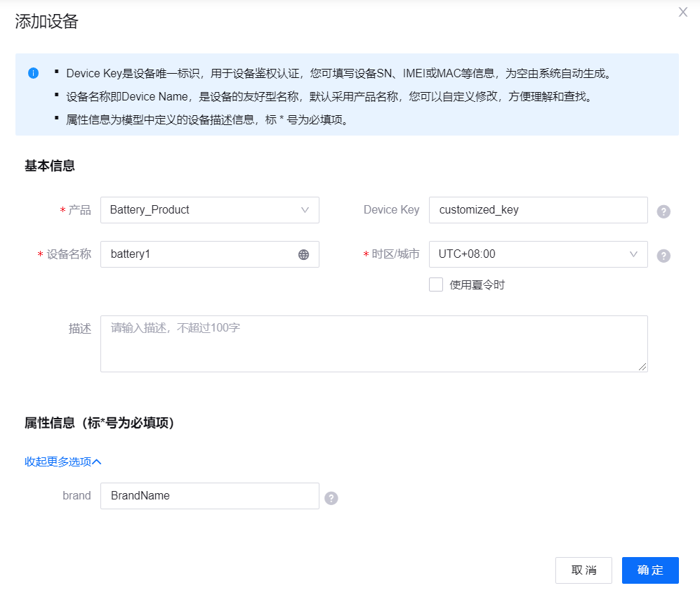This screenshot has width=700, height=595.
Task: Click the help icon next to 时区/城市
Action: (663, 256)
